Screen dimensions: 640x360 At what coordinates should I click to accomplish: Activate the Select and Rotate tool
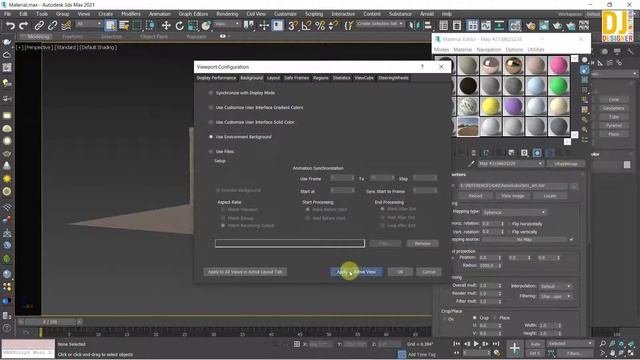pyautogui.click(x=179, y=26)
